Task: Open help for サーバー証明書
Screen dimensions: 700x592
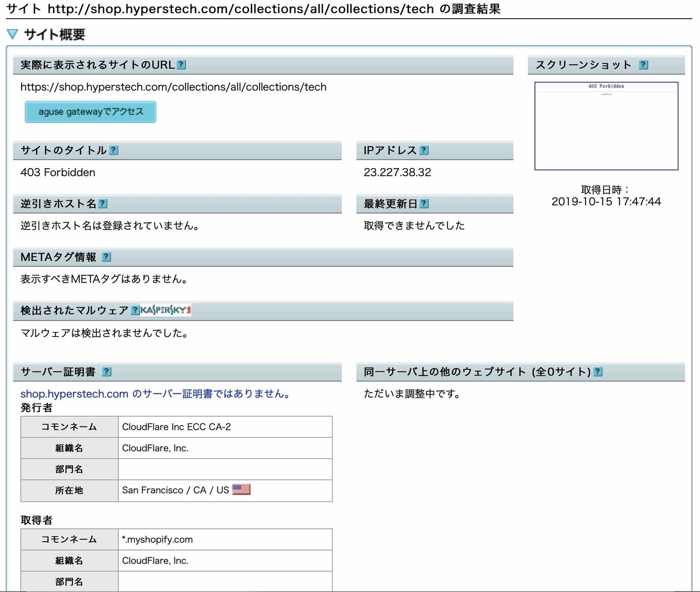Action: click(x=107, y=371)
